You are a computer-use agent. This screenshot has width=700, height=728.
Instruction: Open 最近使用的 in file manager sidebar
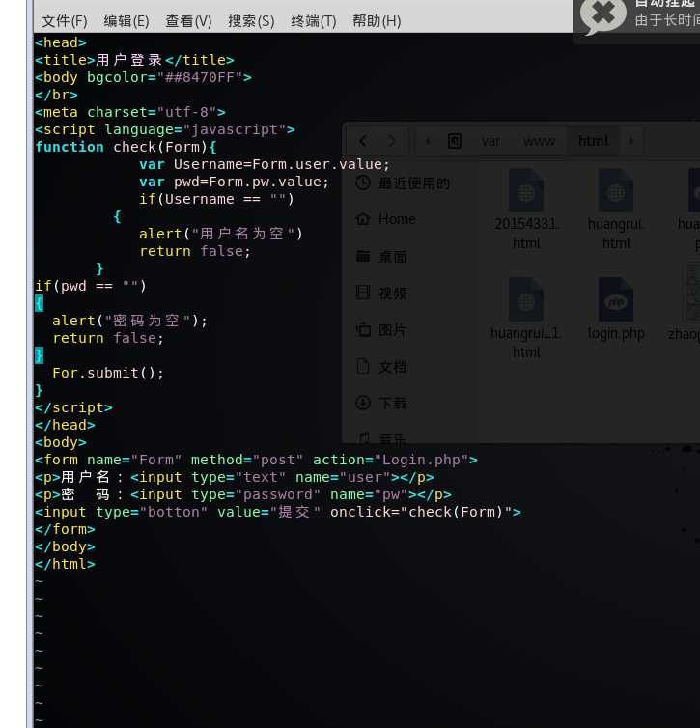(403, 182)
